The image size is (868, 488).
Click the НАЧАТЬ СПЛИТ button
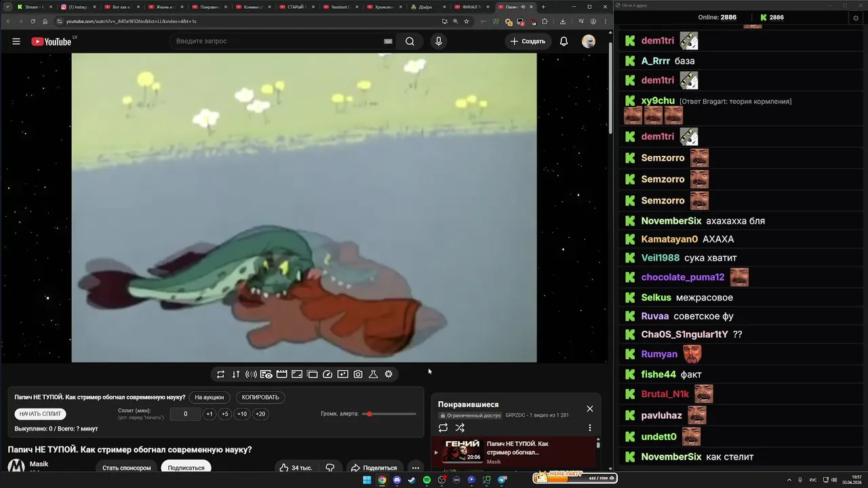click(40, 413)
